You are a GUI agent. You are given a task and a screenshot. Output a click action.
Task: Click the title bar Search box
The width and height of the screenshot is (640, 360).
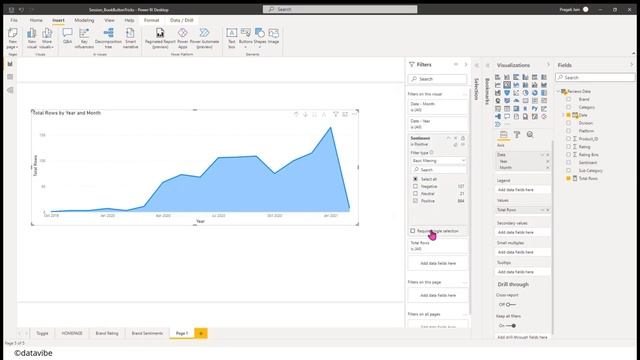coord(340,9)
